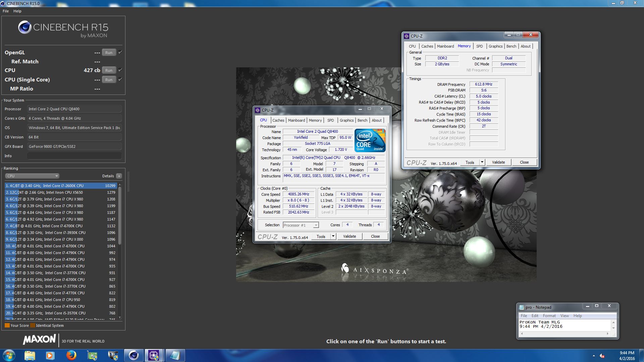
Task: Click the Your Score orange legend swatch
Action: [7, 325]
